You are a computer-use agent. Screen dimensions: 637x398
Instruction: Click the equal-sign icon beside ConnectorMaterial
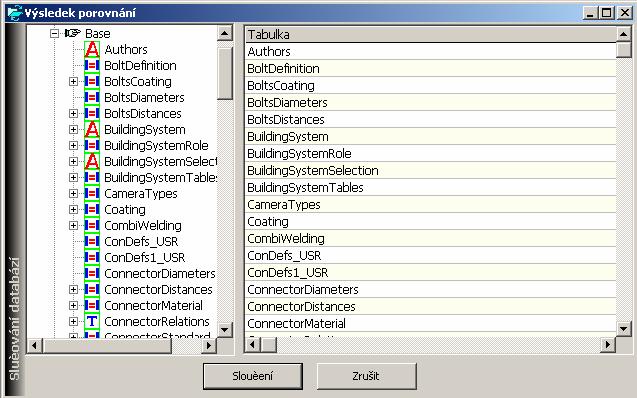pyautogui.click(x=92, y=305)
